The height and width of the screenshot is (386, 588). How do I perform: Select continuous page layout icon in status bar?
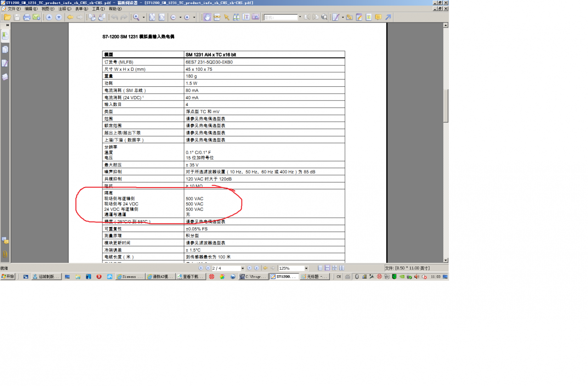click(x=327, y=268)
